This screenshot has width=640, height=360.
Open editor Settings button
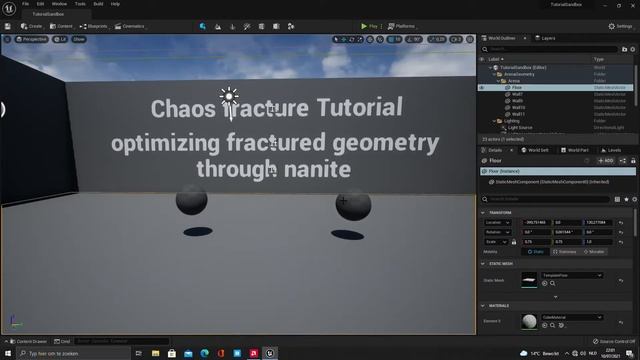[620, 26]
